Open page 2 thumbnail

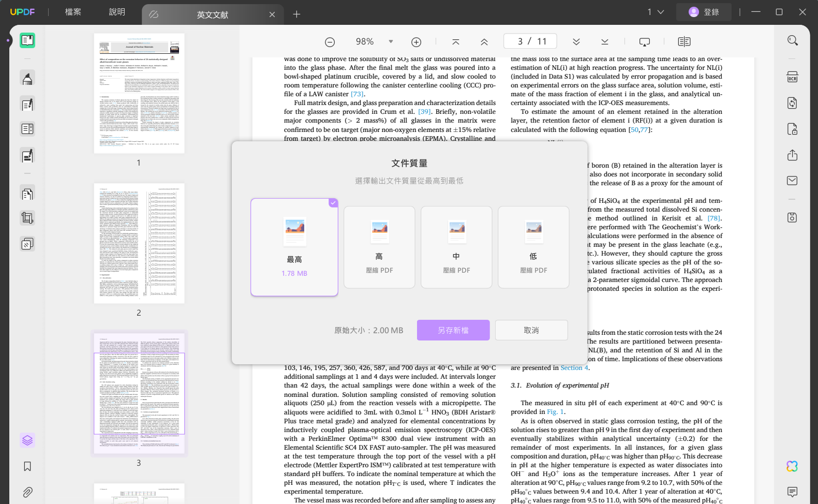point(139,243)
